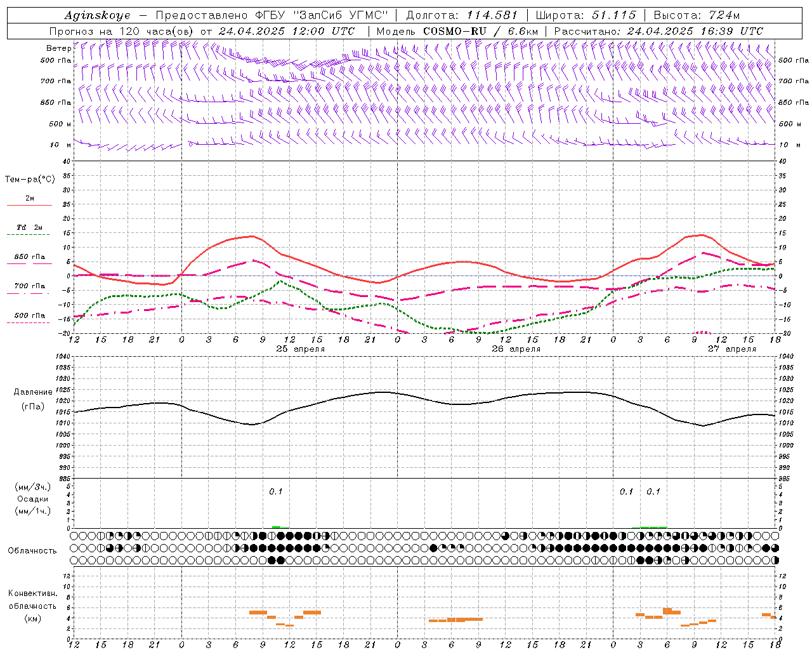
Task: Click the "Конвективн." convective cloudiness label
Action: tap(32, 594)
